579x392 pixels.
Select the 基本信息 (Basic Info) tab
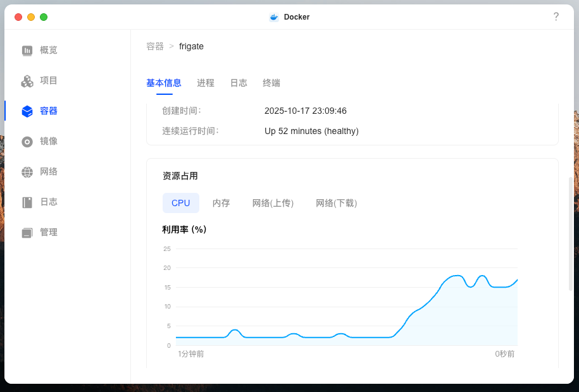coord(163,83)
